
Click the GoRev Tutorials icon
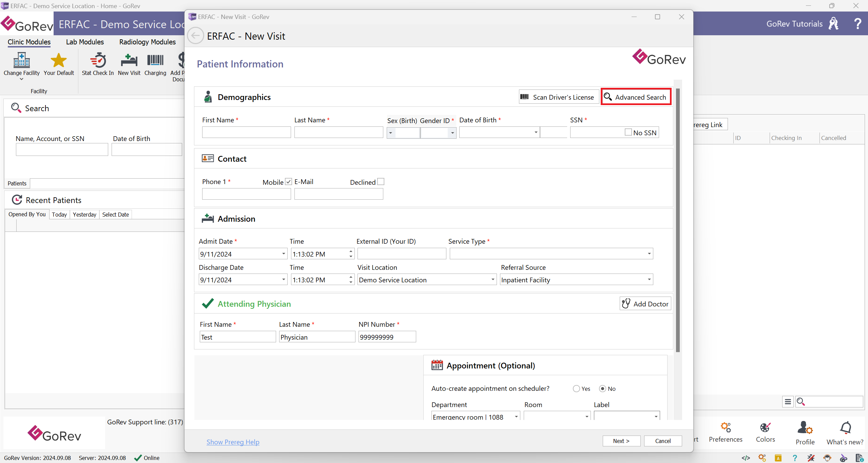click(x=833, y=24)
